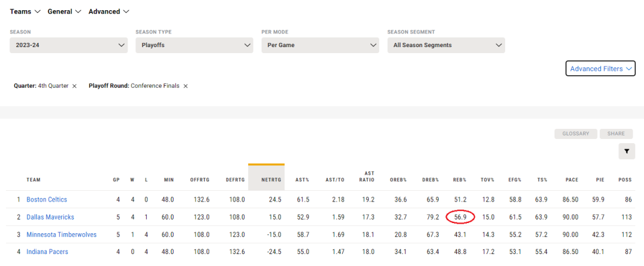This screenshot has height=266, width=644.
Task: Open the Season Type Playoffs dropdown
Action: 194,45
